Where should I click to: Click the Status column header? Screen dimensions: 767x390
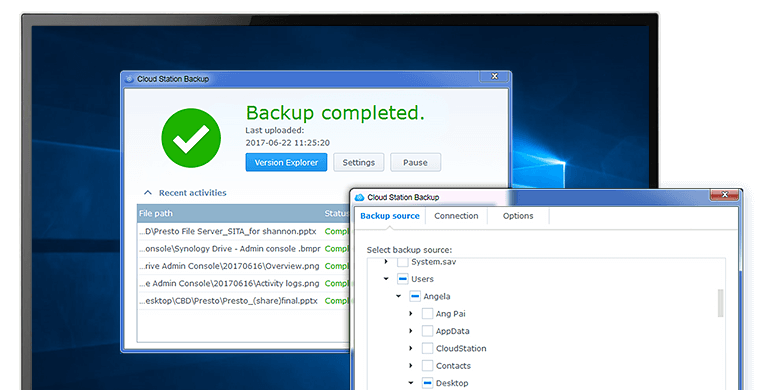click(337, 213)
